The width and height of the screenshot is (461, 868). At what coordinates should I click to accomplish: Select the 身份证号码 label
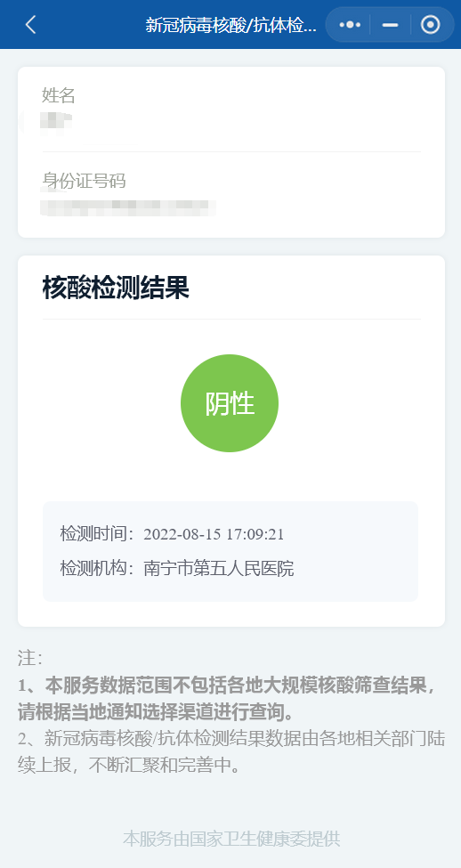pyautogui.click(x=85, y=181)
